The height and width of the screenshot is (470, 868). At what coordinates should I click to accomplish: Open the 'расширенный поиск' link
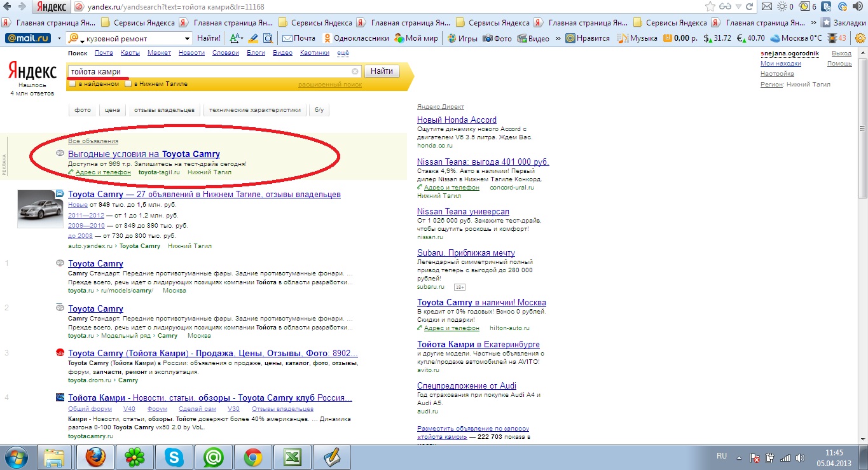[330, 85]
